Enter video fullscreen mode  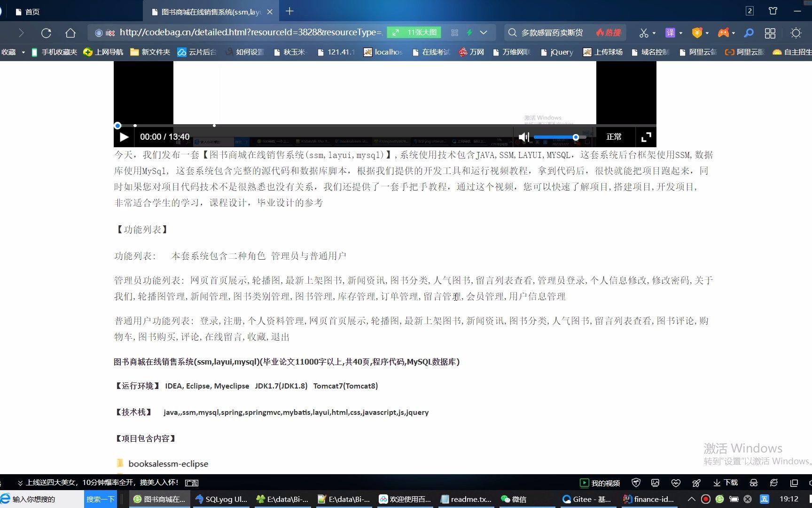[646, 137]
